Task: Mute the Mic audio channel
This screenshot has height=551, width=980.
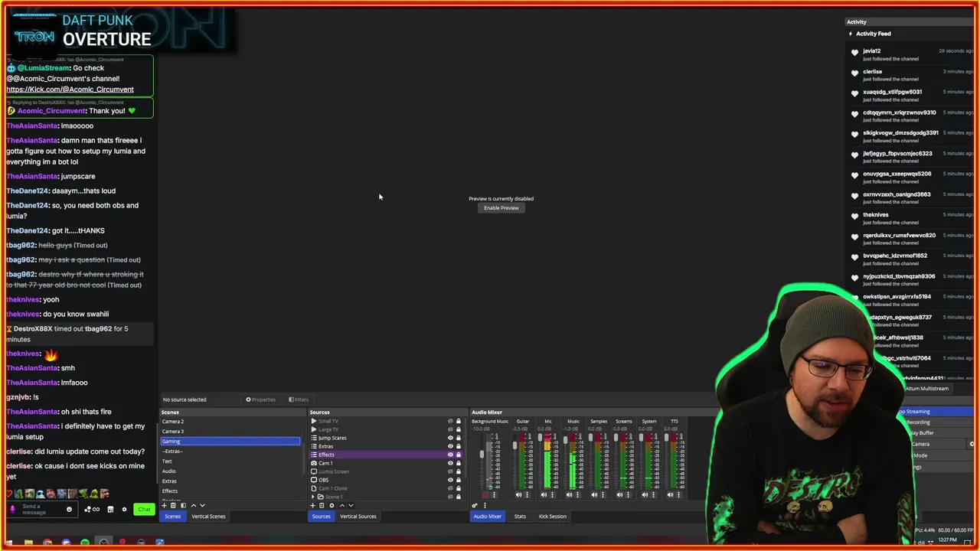Action: (544, 494)
